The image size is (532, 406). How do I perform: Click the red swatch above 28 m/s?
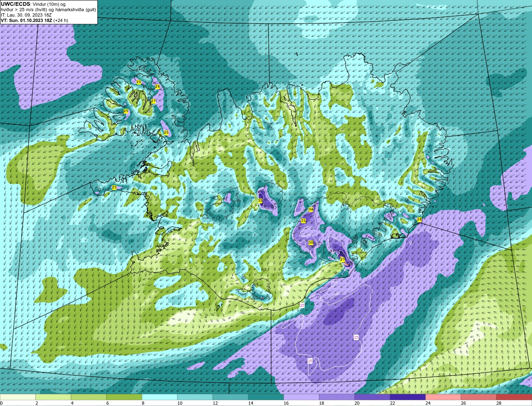point(514,397)
